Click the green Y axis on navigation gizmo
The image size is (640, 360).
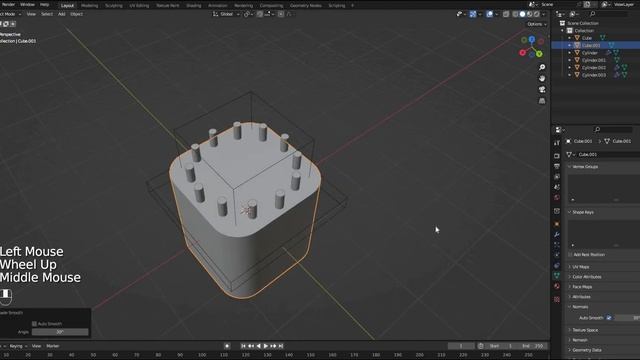tap(539, 54)
